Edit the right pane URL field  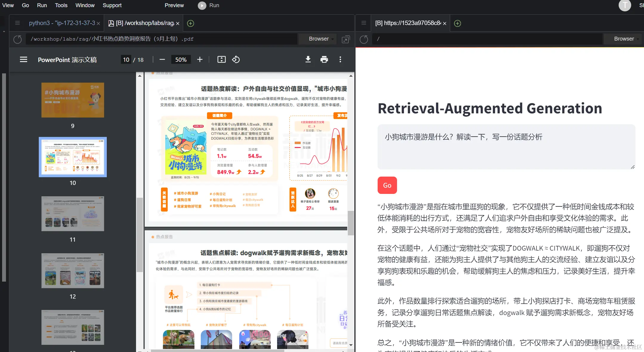pyautogui.click(x=487, y=39)
